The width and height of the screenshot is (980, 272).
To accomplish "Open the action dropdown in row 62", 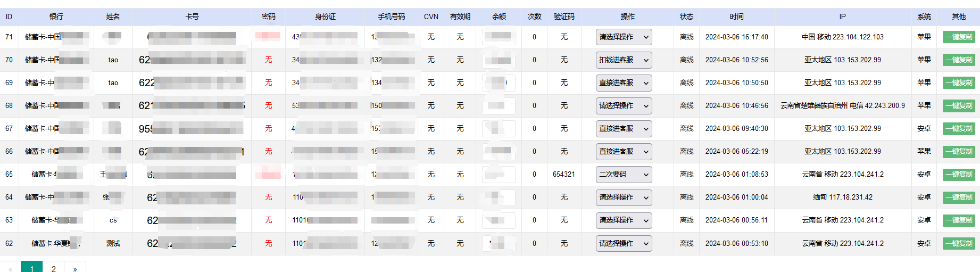I will (624, 244).
